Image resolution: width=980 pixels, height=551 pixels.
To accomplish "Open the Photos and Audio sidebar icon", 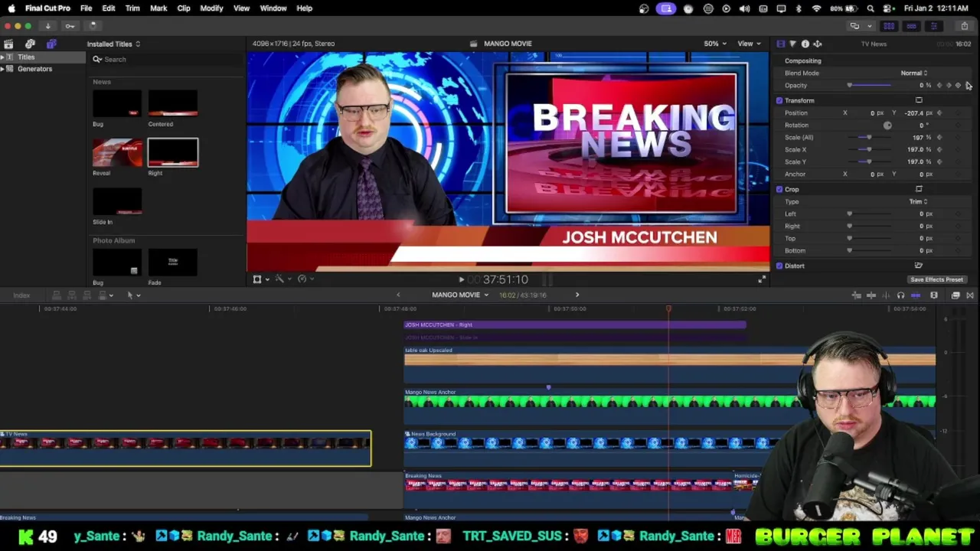I will coord(30,44).
